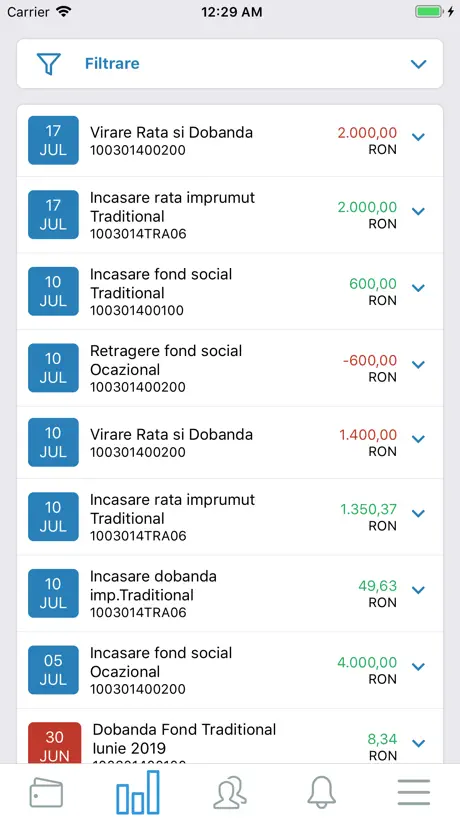Open the notifications bell icon
Viewport: 460px width, 818px height.
(x=322, y=792)
